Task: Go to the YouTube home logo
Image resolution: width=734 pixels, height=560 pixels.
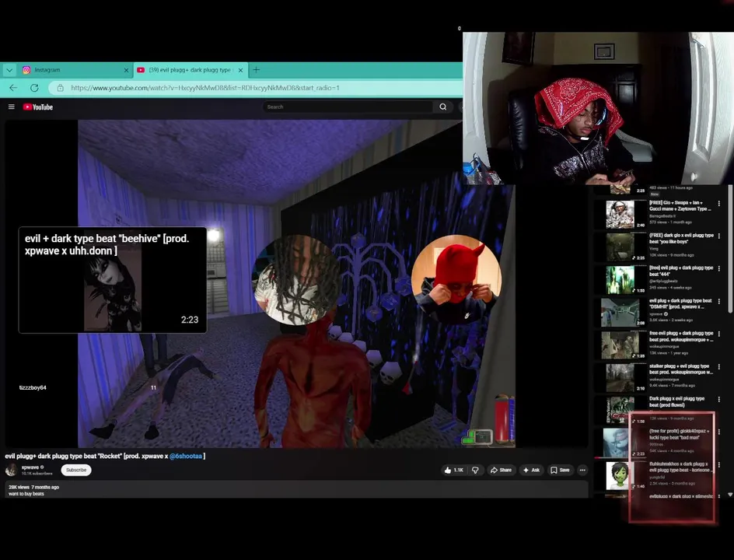Action: pyautogui.click(x=38, y=107)
